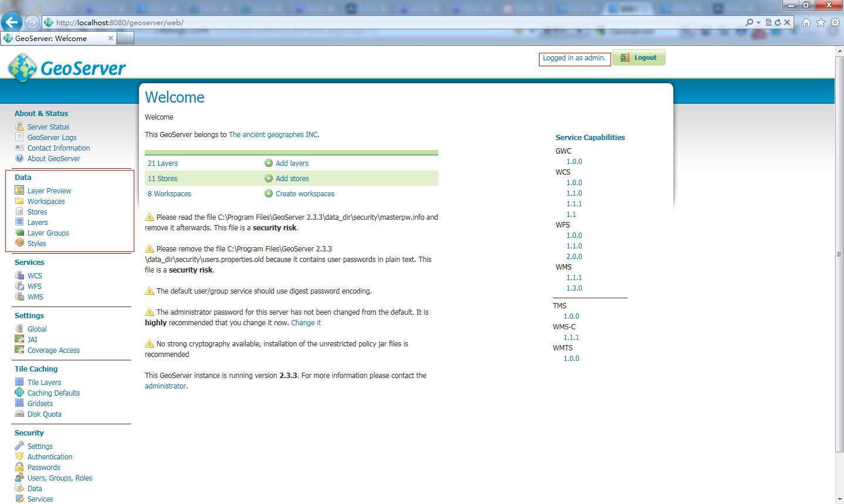Open WMS 1.3.0 capabilities
The height and width of the screenshot is (504, 844).
point(574,288)
